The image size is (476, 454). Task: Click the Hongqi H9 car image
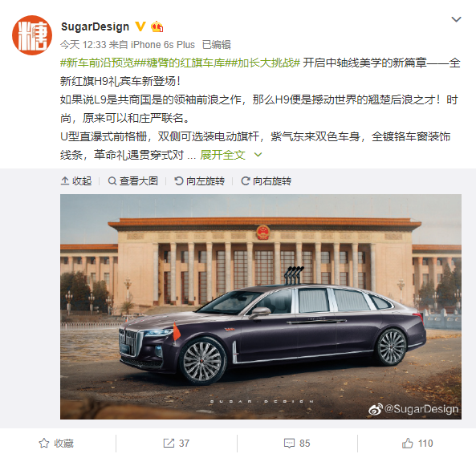coord(261,306)
